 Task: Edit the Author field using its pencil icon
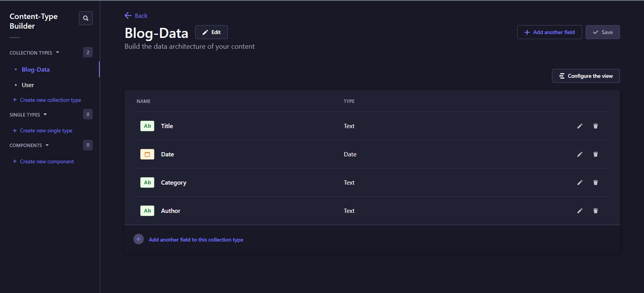tap(580, 210)
